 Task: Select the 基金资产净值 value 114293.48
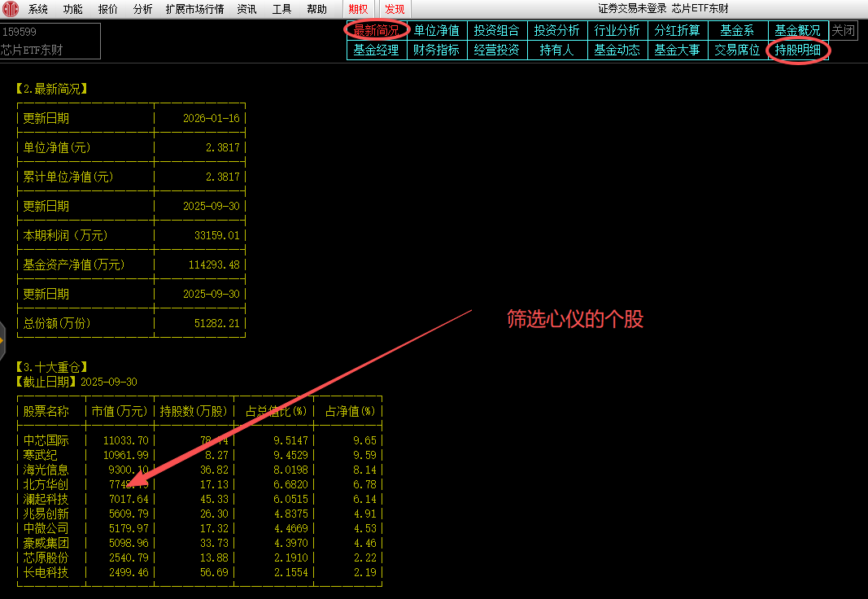pos(214,265)
